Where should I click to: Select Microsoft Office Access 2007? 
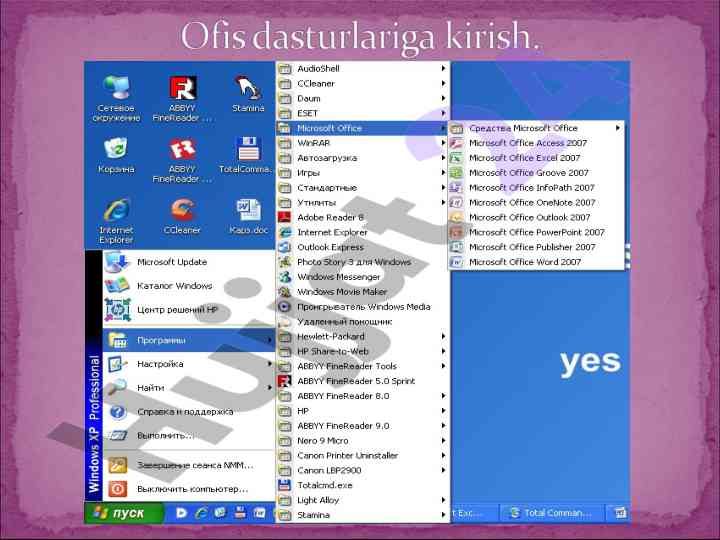click(527, 143)
